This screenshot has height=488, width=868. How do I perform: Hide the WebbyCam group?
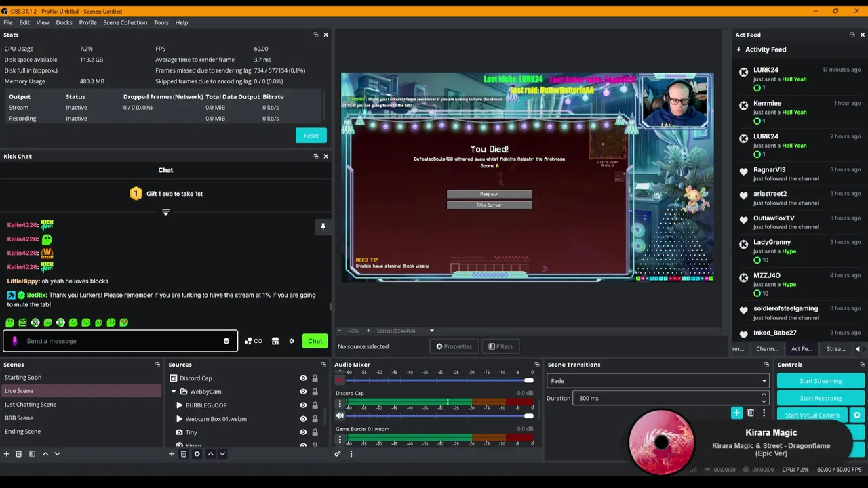point(303,392)
